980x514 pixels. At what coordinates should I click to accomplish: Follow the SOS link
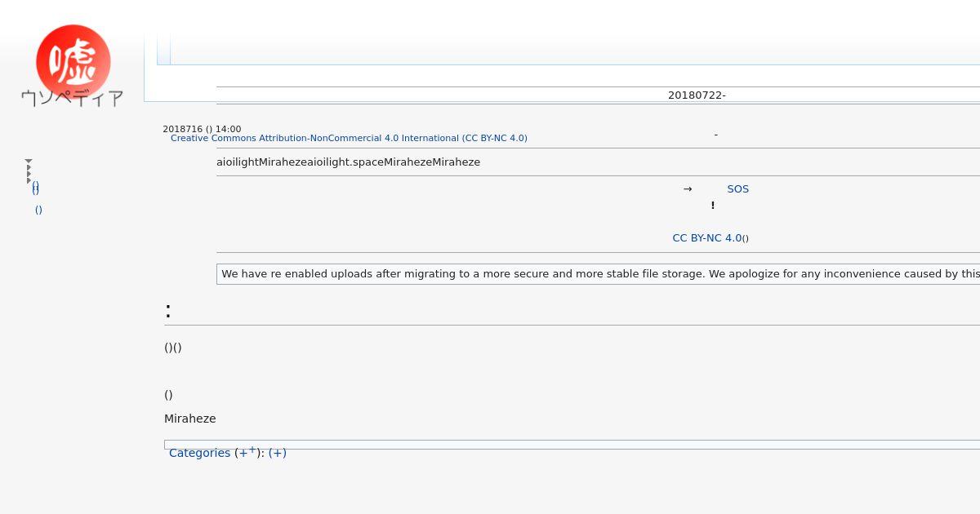pos(738,189)
